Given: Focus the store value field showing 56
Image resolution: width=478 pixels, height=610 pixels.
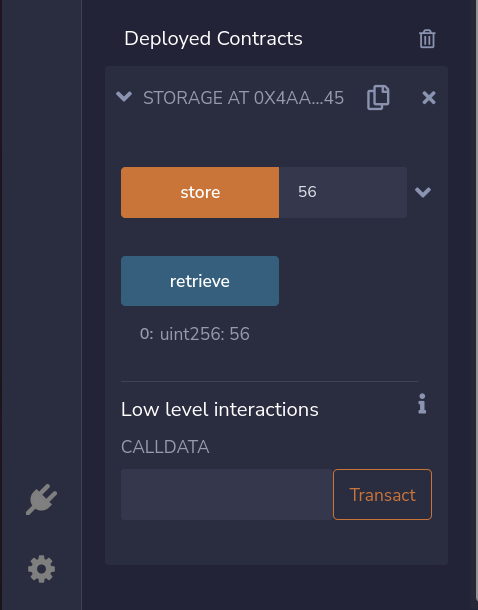Looking at the screenshot, I should tap(343, 192).
